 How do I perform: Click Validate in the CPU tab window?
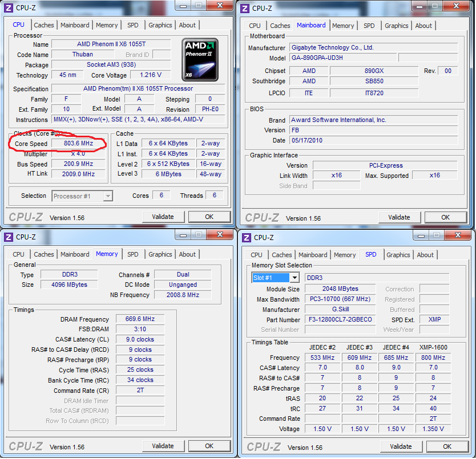coord(163,217)
